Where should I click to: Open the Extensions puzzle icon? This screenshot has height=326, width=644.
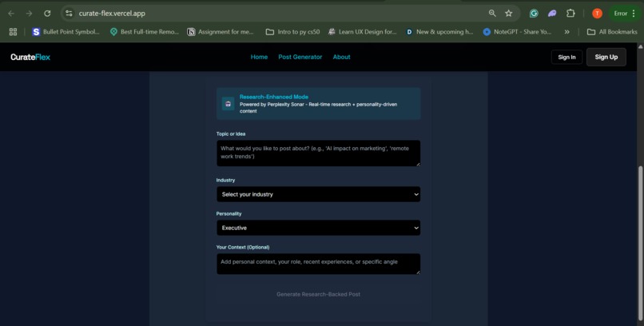point(570,14)
